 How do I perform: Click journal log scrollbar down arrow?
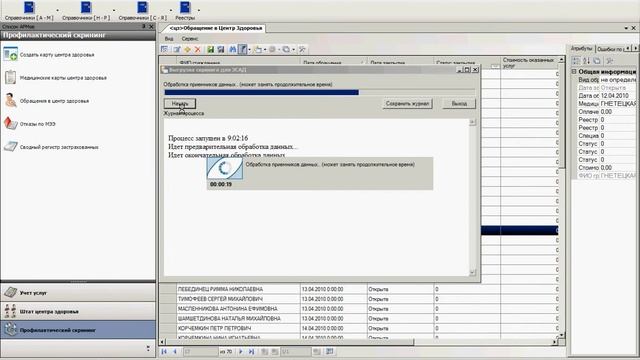(473, 273)
